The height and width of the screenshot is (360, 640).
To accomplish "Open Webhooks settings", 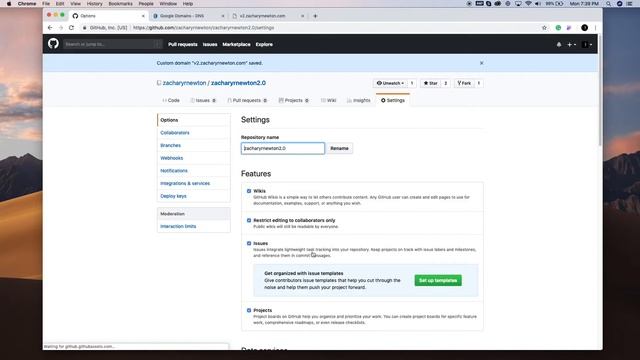I will (171, 158).
